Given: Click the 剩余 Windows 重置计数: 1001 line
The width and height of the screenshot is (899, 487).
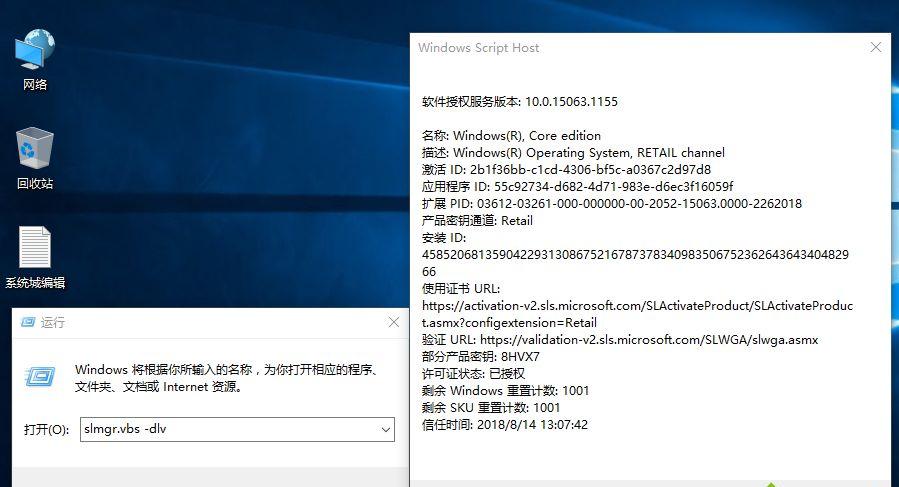Looking at the screenshot, I should click(x=505, y=391).
